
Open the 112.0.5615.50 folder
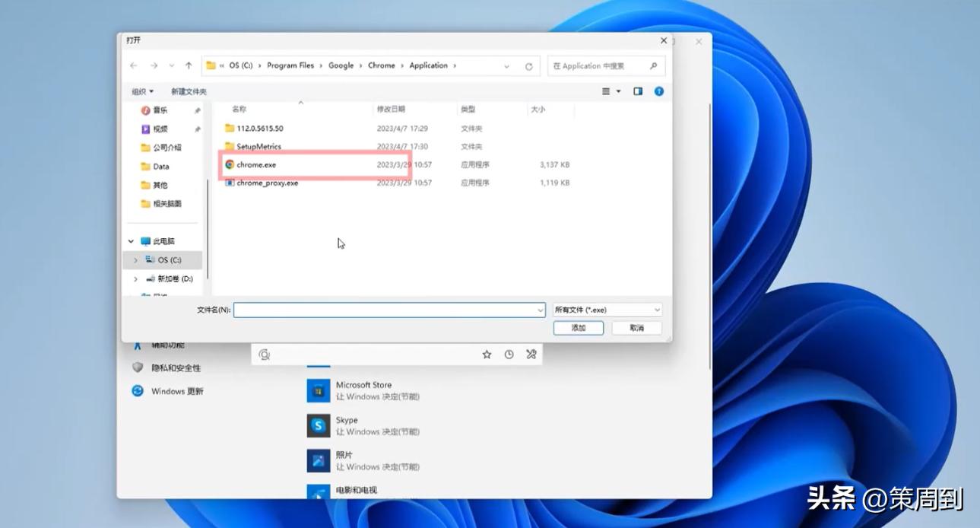pos(259,129)
